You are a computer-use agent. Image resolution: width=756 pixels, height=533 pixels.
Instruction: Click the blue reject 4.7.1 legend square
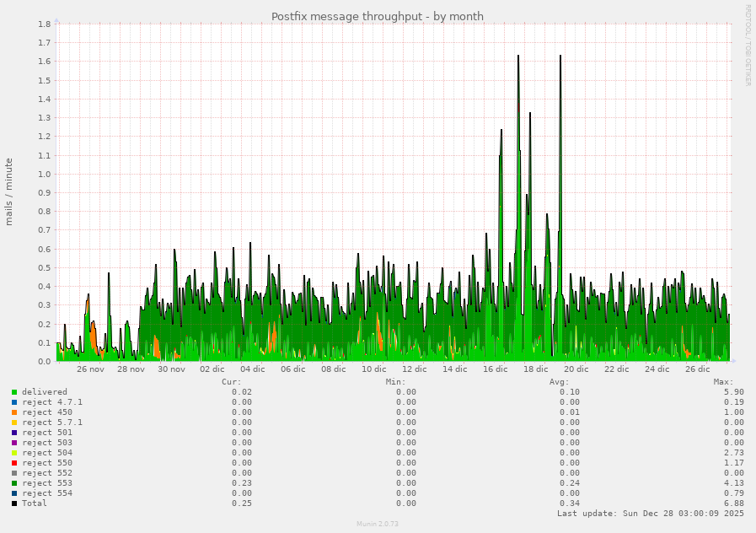pos(12,402)
